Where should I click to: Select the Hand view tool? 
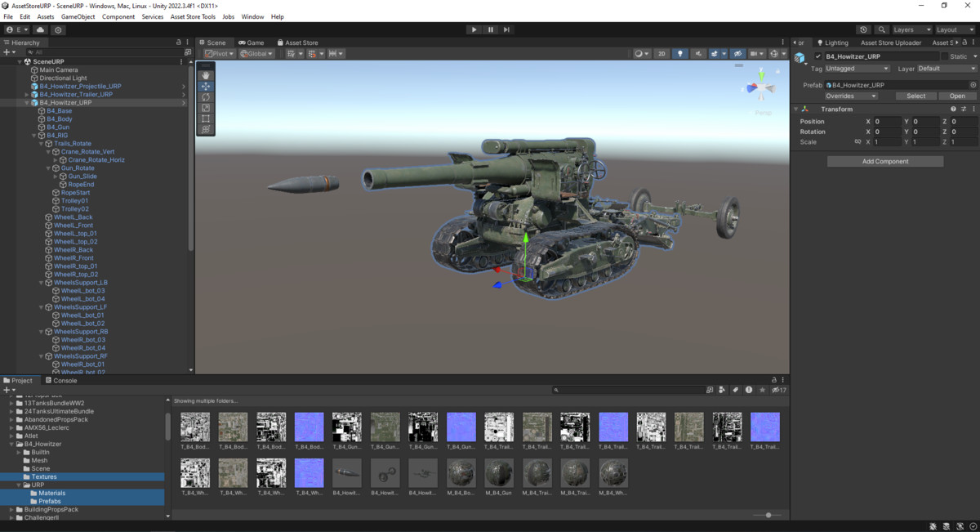(x=205, y=74)
